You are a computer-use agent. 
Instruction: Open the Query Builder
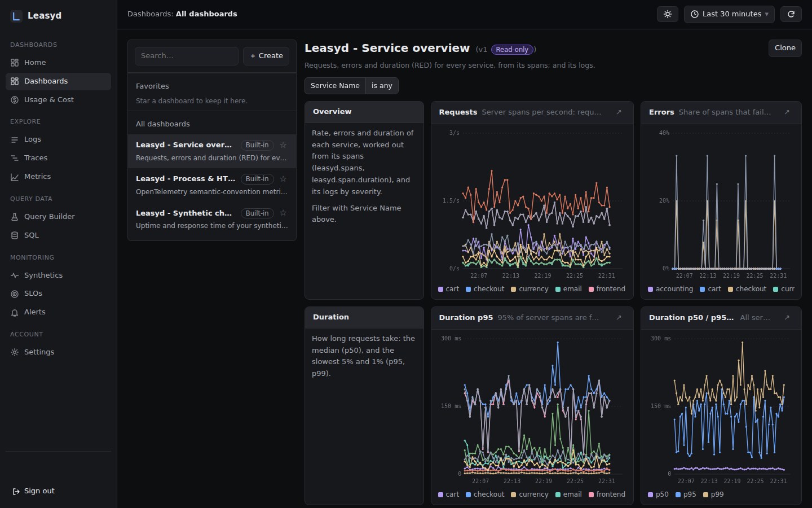click(x=58, y=217)
